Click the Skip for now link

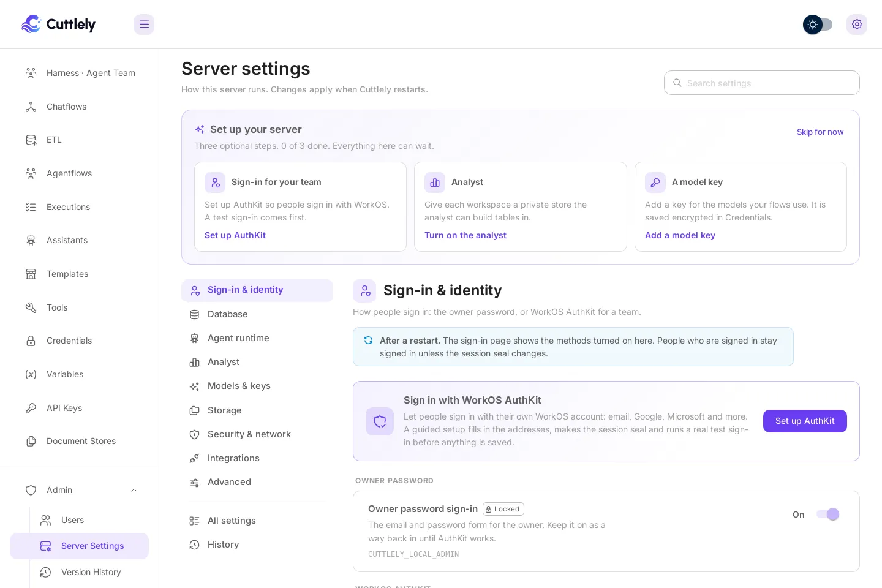[x=820, y=132]
